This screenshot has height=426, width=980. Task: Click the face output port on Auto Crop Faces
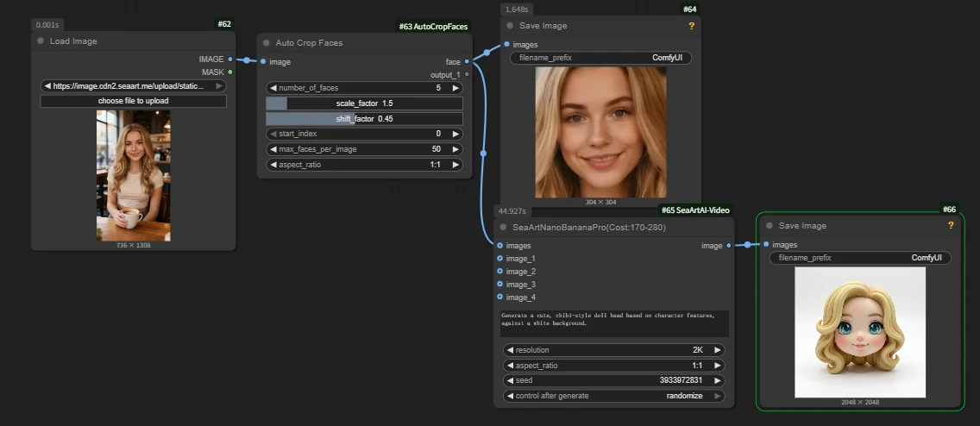point(467,62)
